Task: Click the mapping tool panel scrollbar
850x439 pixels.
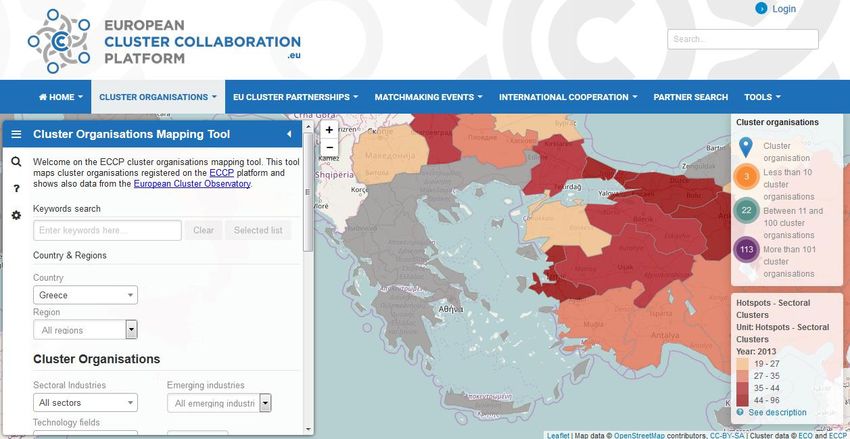Action: pos(308,192)
